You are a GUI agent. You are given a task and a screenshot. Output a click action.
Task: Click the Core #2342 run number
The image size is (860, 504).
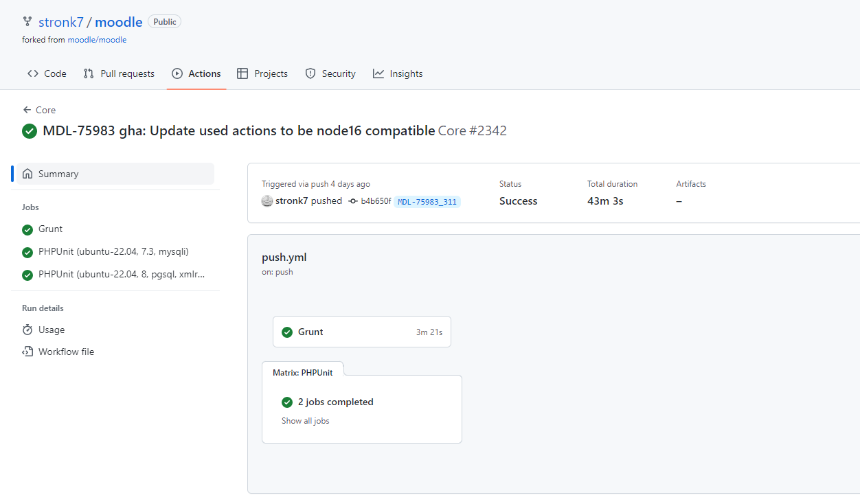473,130
